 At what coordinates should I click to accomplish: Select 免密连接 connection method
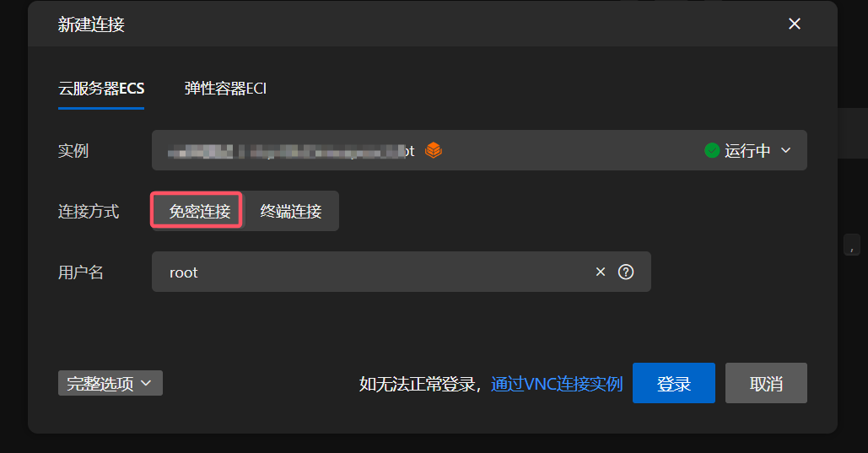(199, 211)
